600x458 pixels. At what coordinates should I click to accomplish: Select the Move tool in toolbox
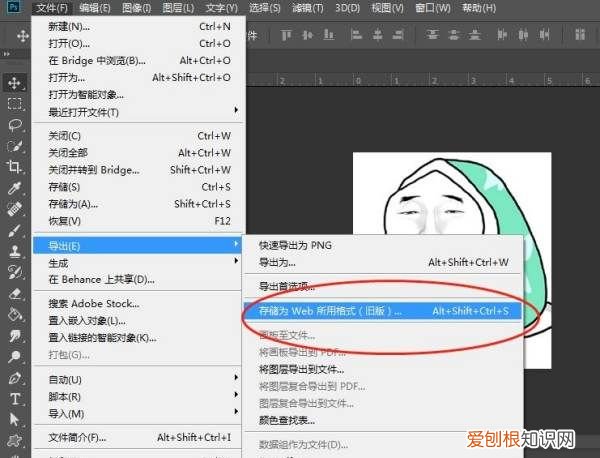pos(15,83)
